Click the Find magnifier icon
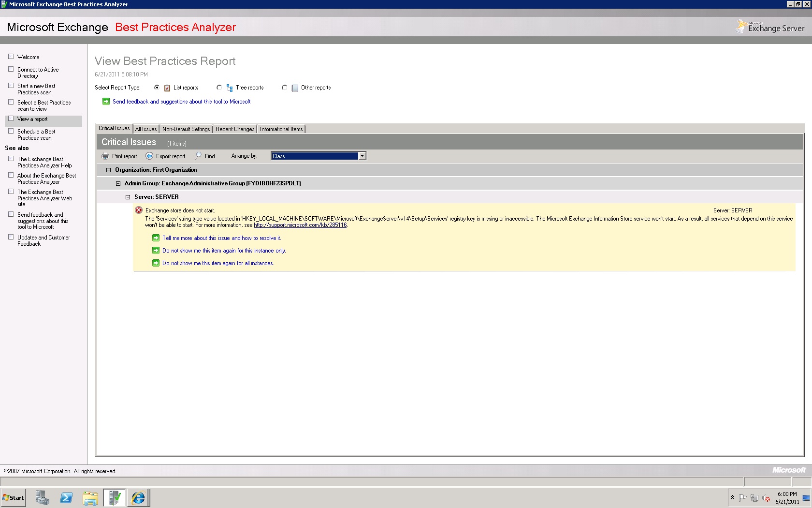812x508 pixels. [198, 156]
